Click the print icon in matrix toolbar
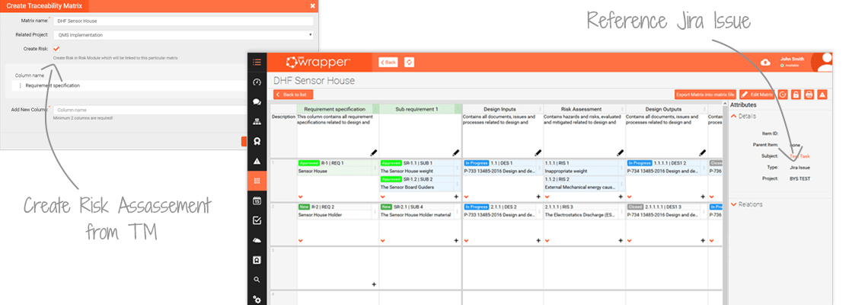868x305 pixels. [809, 95]
